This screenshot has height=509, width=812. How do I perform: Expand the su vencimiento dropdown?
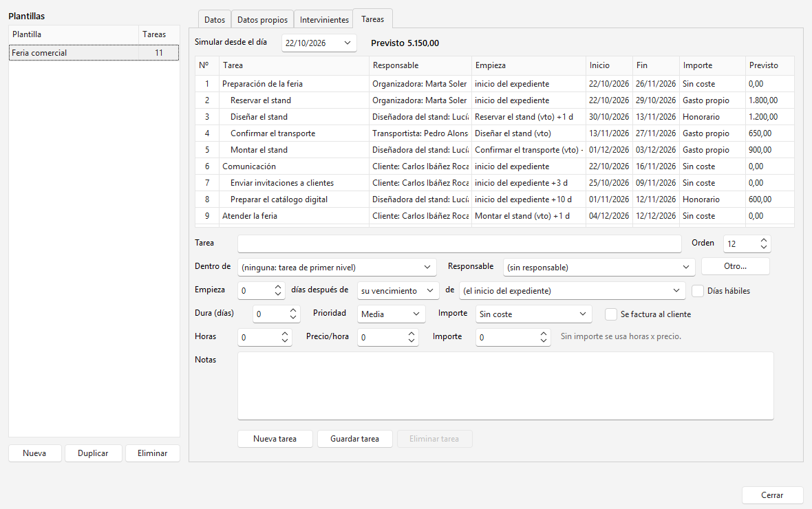398,290
